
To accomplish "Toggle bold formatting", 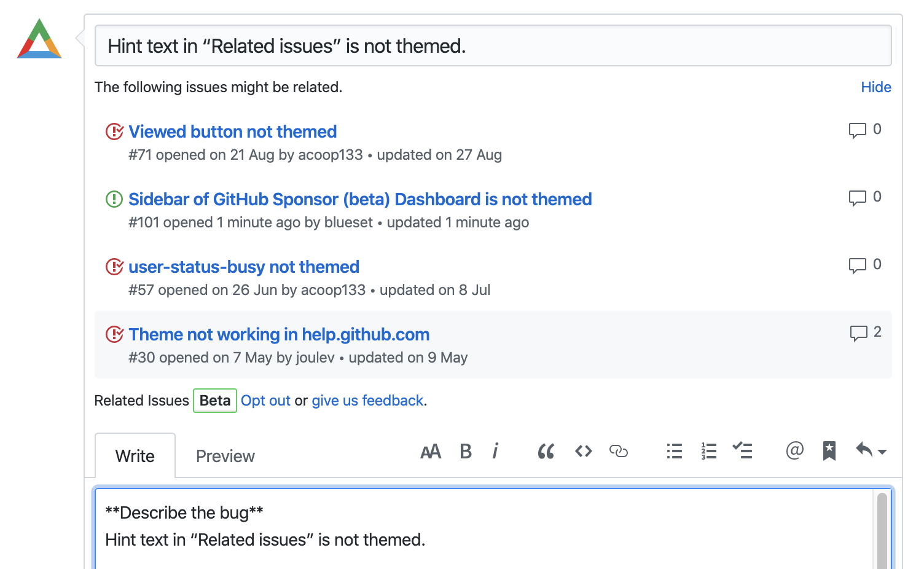I will point(466,452).
